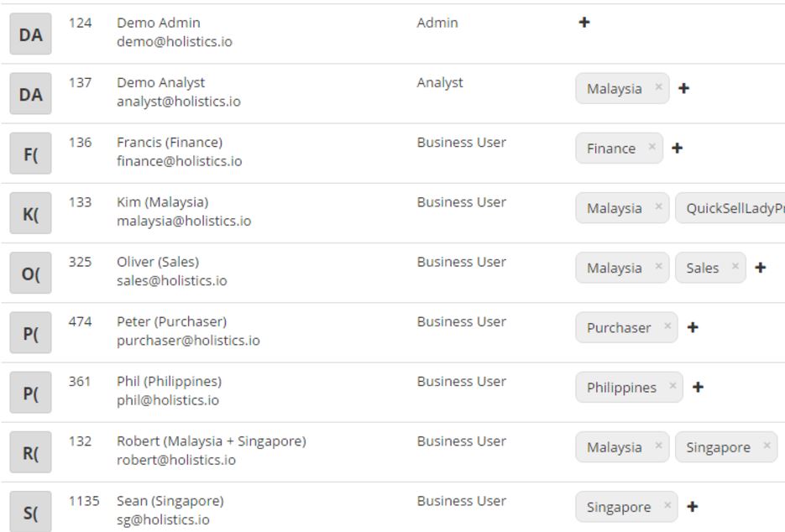Remove Malaysia tag from Demo Analyst
Viewport: 785px width, 532px height.
point(658,87)
